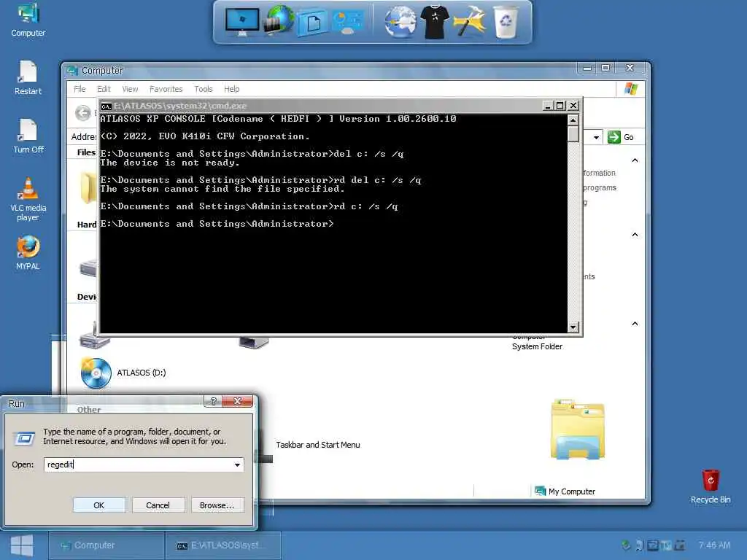Open the Computer desktop icon
Viewport: 747px width, 560px height.
28,20
